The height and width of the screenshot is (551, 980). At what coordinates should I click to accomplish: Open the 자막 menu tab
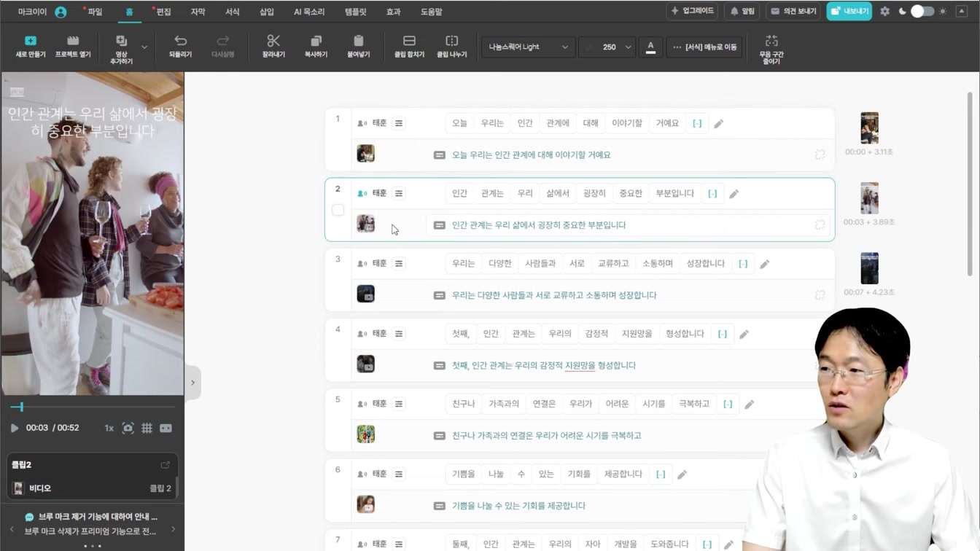pos(198,12)
